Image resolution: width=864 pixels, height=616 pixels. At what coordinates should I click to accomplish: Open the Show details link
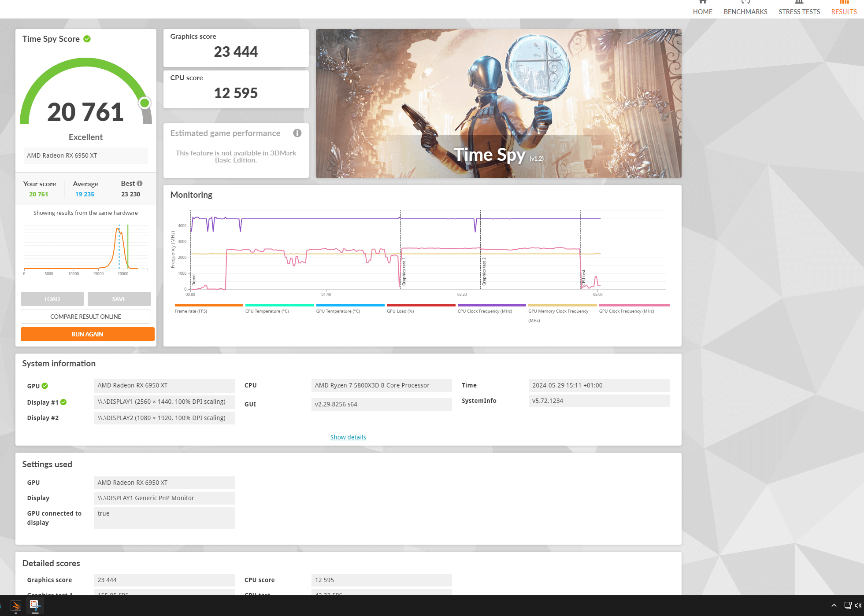tap(348, 437)
